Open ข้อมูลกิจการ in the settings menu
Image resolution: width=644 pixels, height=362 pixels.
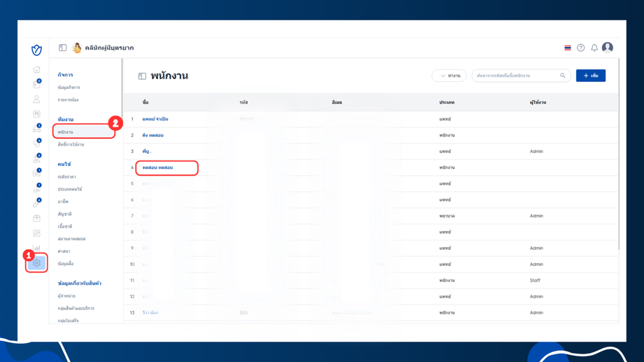[69, 88]
